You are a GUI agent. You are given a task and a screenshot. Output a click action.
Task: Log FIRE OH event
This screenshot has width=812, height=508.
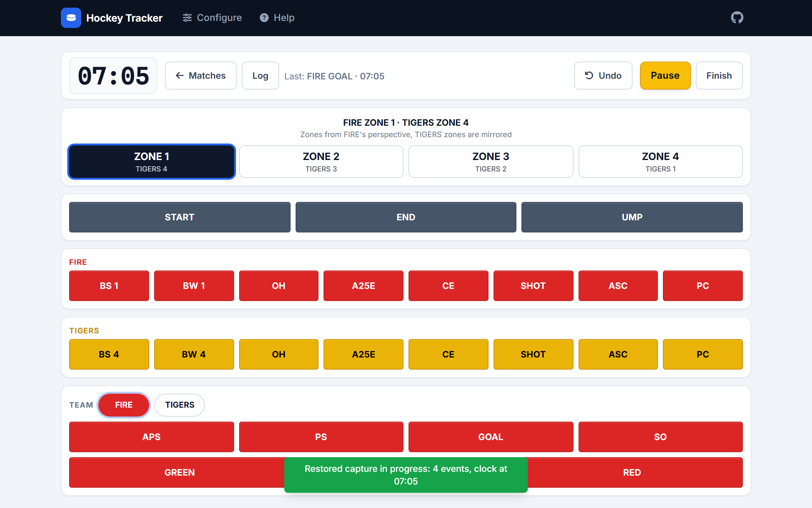click(x=278, y=285)
